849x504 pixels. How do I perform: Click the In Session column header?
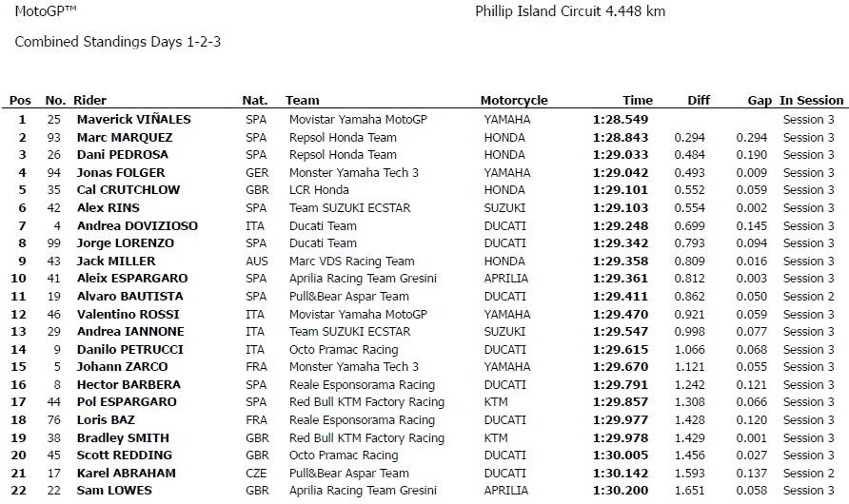811,101
